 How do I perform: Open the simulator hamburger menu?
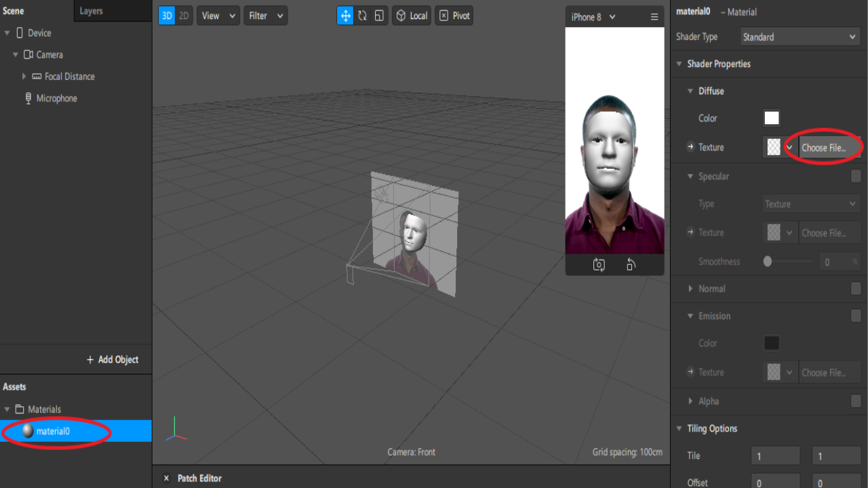pyautogui.click(x=654, y=17)
